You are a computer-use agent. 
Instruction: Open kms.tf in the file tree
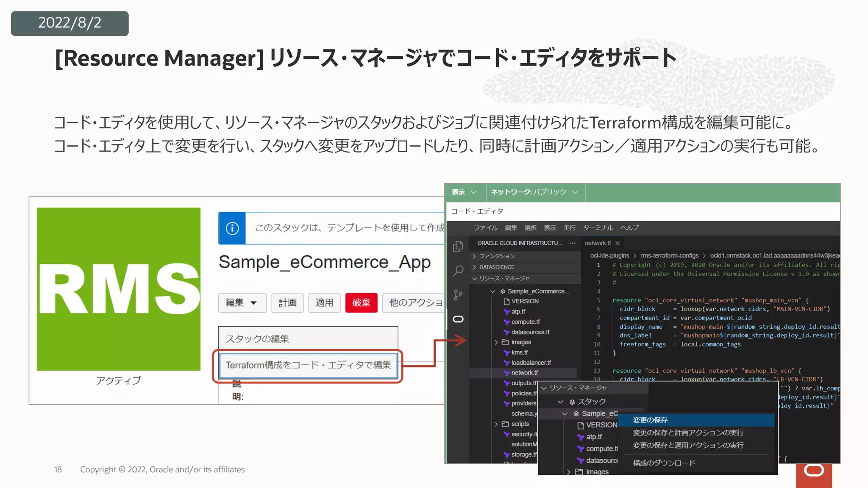click(520, 352)
